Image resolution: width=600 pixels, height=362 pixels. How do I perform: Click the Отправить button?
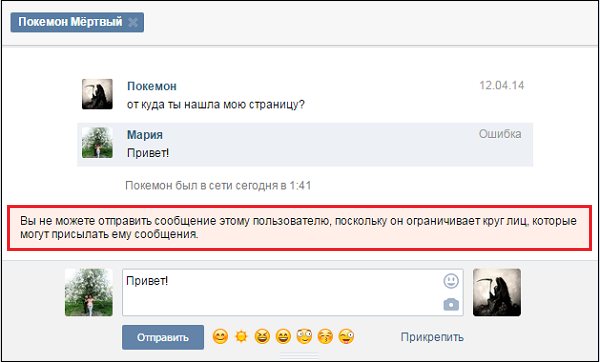[163, 338]
